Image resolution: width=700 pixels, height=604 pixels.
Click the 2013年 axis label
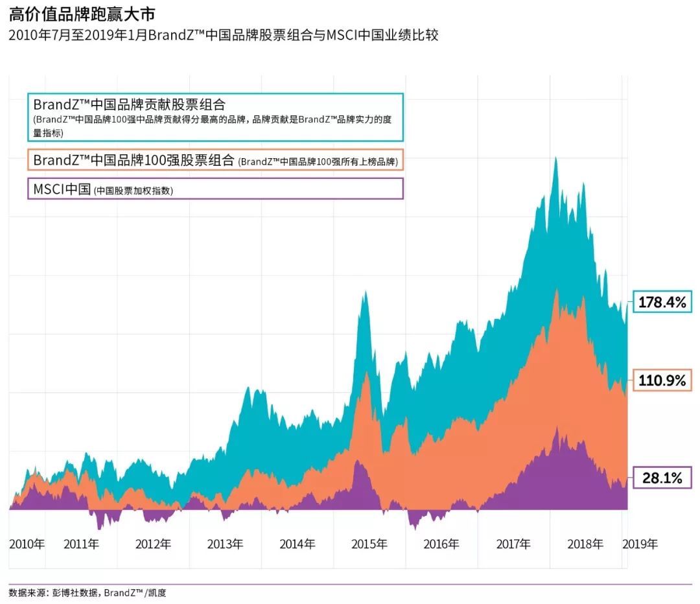[x=225, y=544]
